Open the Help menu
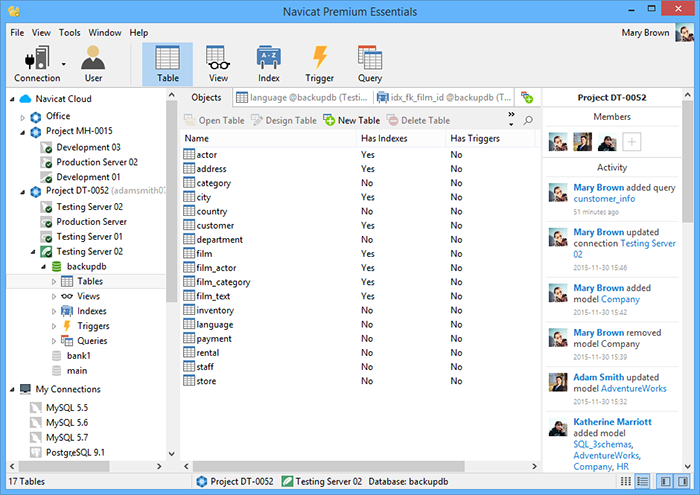The width and height of the screenshot is (700, 495). coord(139,33)
